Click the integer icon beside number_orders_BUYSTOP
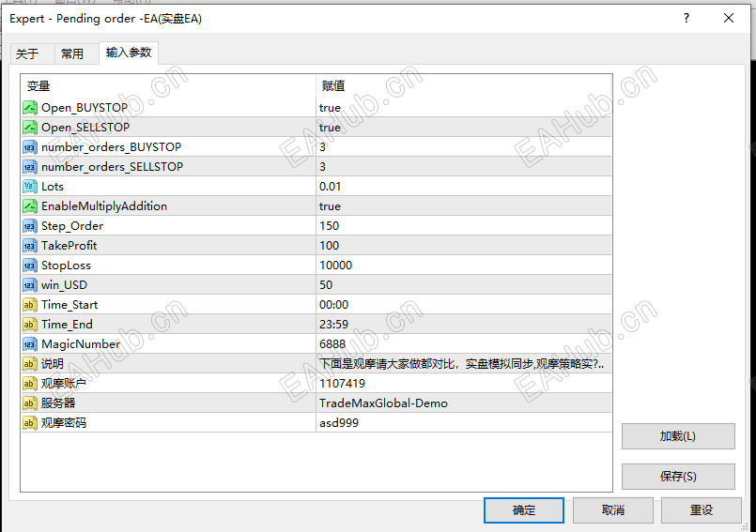Screen dimensions: 756x532 tap(30, 147)
